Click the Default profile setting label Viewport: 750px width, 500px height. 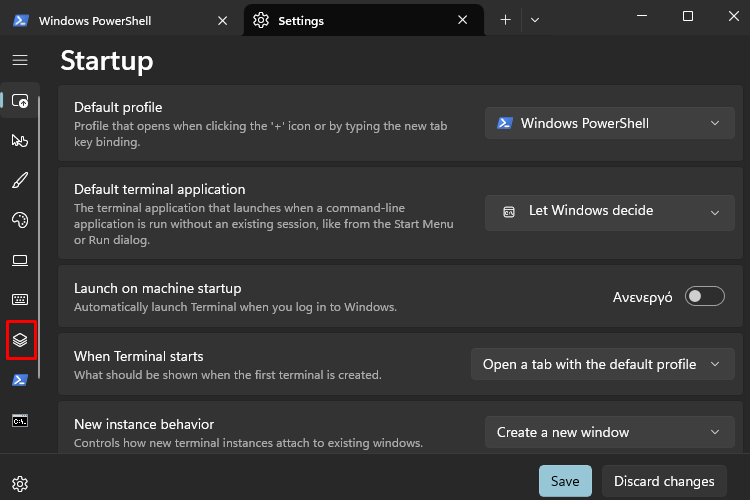coord(118,107)
